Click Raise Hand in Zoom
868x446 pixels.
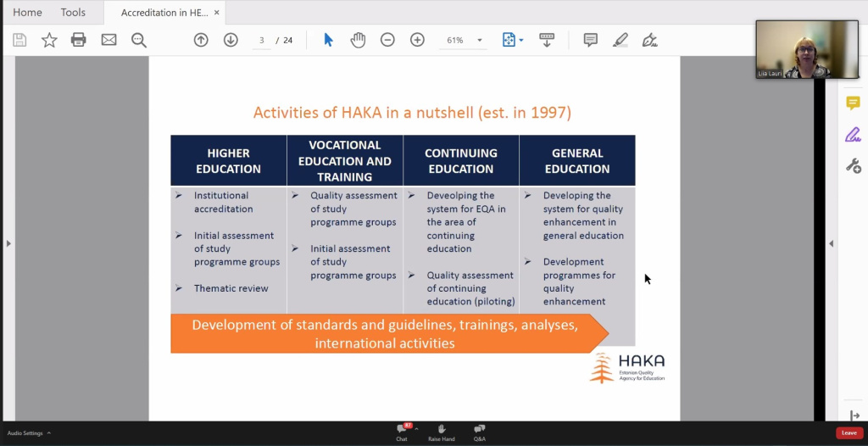pos(441,432)
